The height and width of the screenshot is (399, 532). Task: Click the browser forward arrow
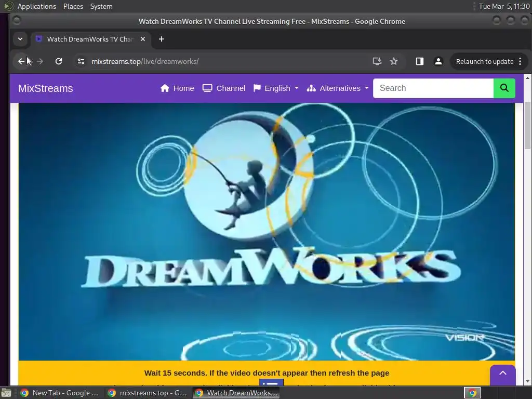(39, 61)
